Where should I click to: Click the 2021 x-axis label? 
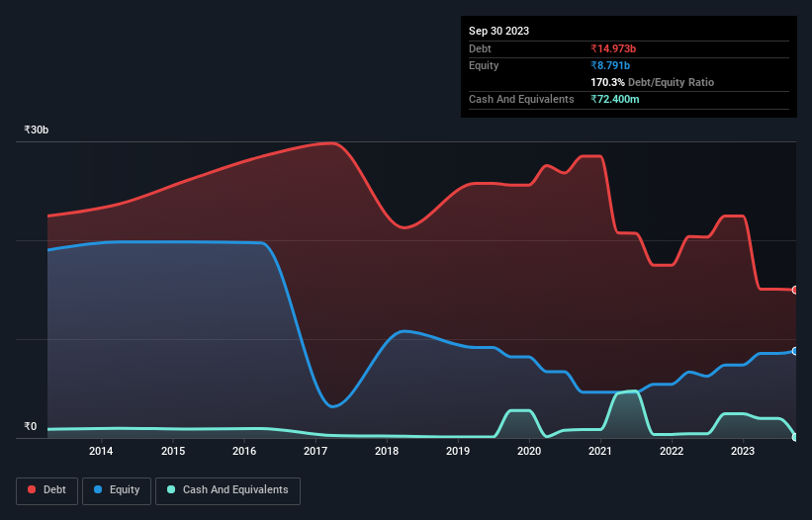(600, 451)
